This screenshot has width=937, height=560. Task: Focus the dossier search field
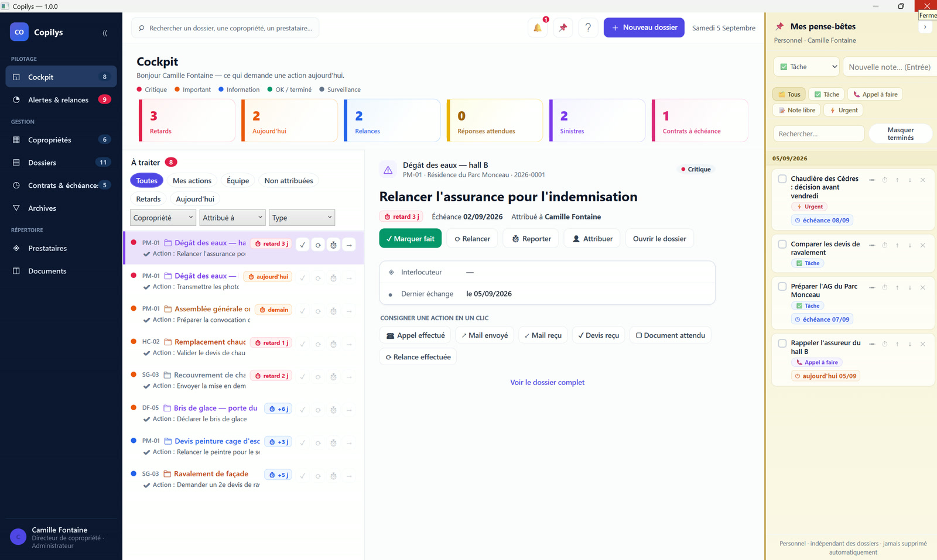click(225, 28)
